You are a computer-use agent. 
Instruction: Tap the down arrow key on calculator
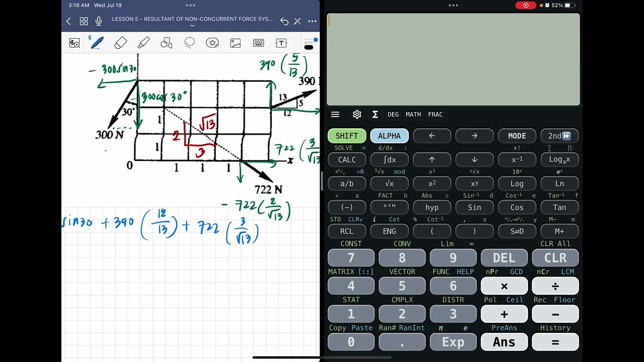coord(474,160)
